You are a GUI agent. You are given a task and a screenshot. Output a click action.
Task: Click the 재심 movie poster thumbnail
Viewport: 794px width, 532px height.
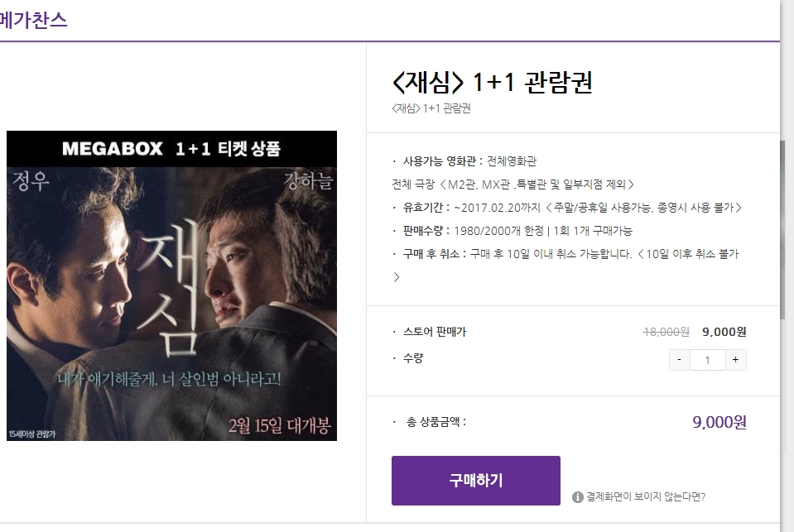coord(171,285)
